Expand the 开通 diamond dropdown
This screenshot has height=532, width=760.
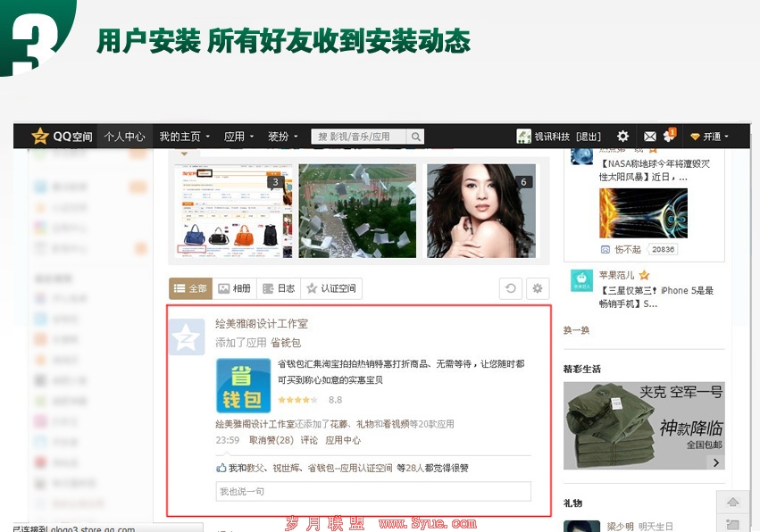pos(710,137)
